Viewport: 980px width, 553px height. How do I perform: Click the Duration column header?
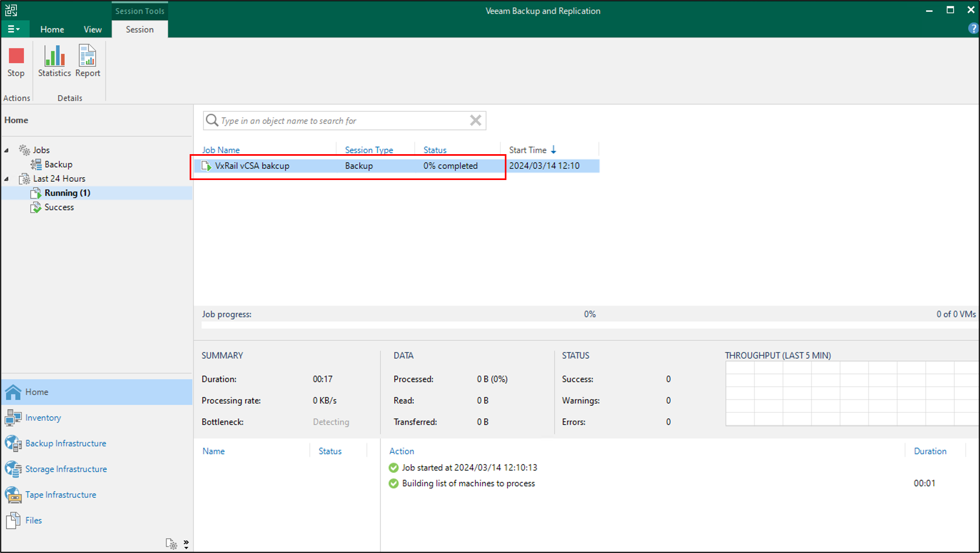click(x=930, y=451)
